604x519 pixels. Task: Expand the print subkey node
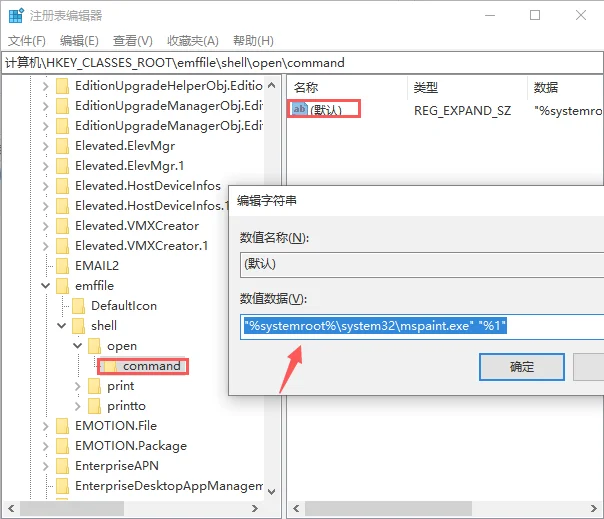point(77,386)
